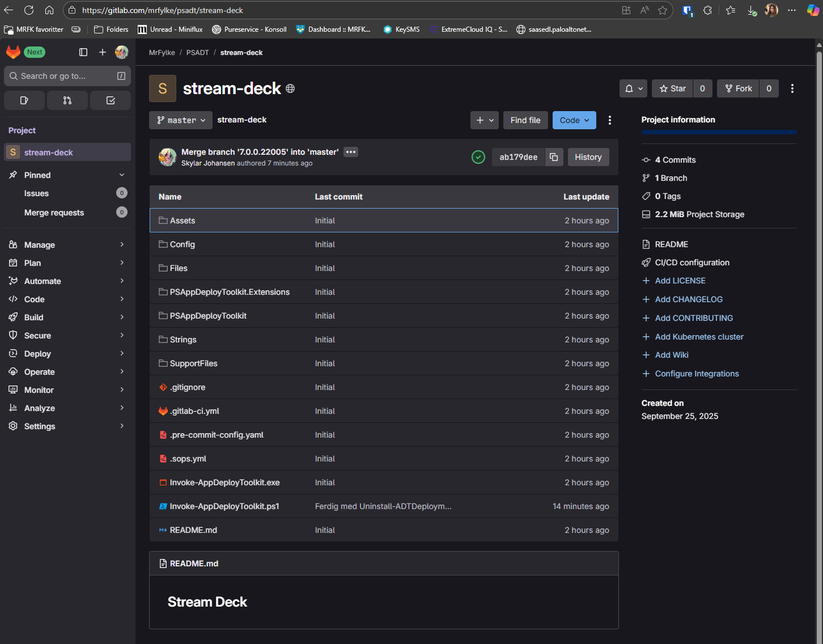Open the 'Ferdig med Uninstall-ADTDeploym...' commit link
Viewport: 823px width, 644px height.
click(383, 506)
